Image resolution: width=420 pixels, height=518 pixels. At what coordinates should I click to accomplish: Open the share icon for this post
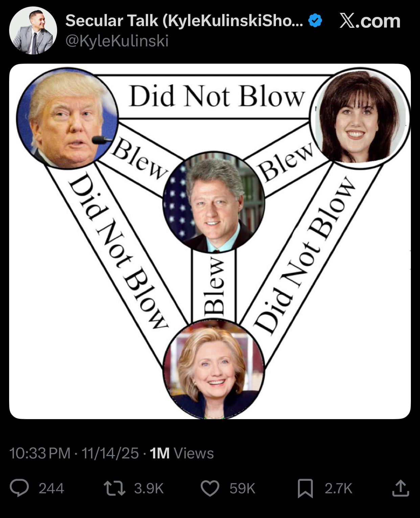tap(401, 488)
